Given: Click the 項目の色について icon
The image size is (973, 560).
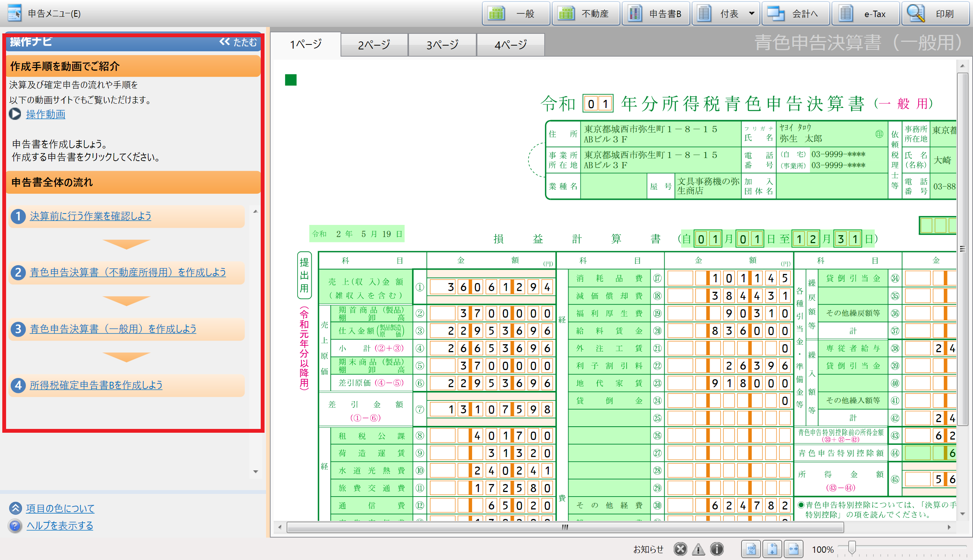Looking at the screenshot, I should point(15,508).
